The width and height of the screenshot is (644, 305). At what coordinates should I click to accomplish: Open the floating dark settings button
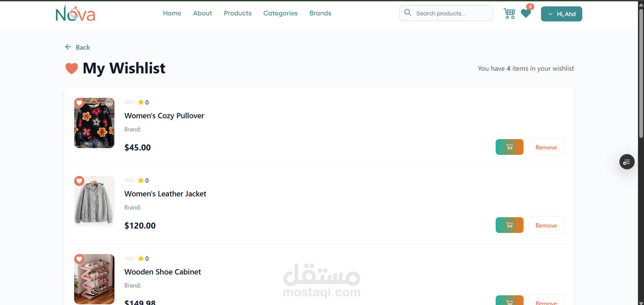627,162
